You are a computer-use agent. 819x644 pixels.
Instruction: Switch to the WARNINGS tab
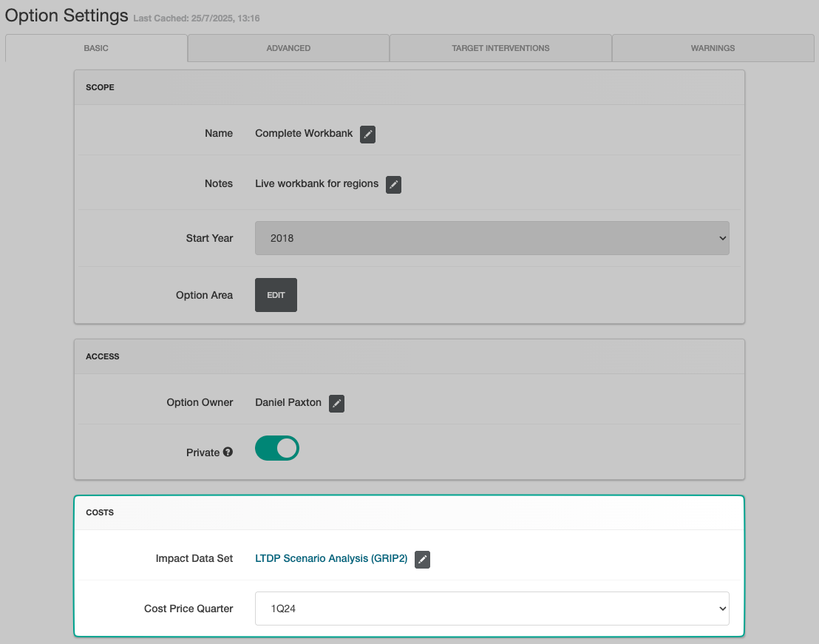click(712, 47)
